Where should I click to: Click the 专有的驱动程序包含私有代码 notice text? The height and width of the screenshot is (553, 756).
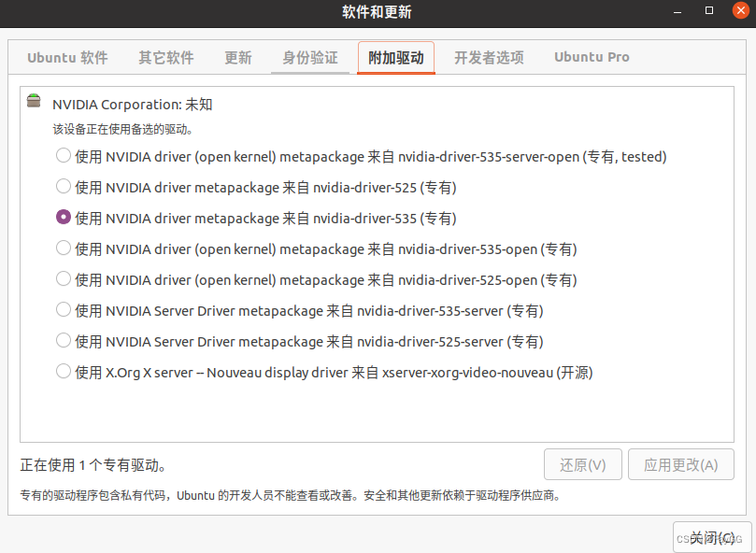tap(292, 496)
